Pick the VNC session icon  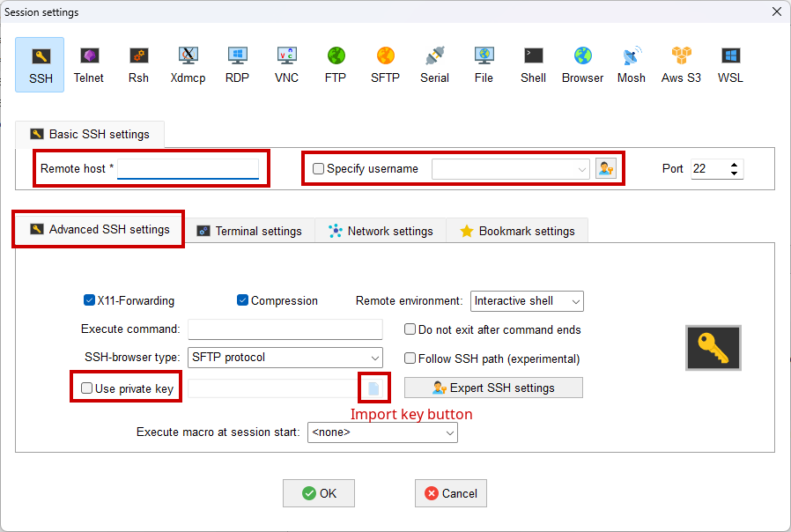[x=286, y=64]
